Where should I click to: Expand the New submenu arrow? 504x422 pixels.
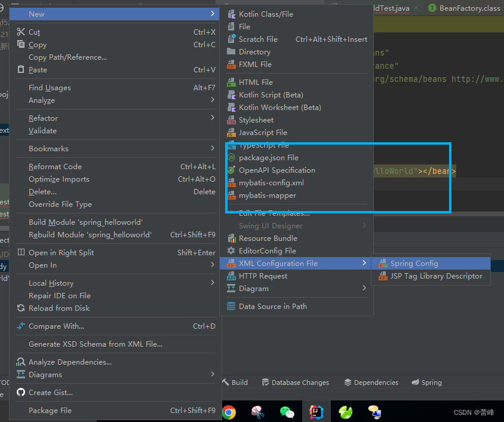213,14
